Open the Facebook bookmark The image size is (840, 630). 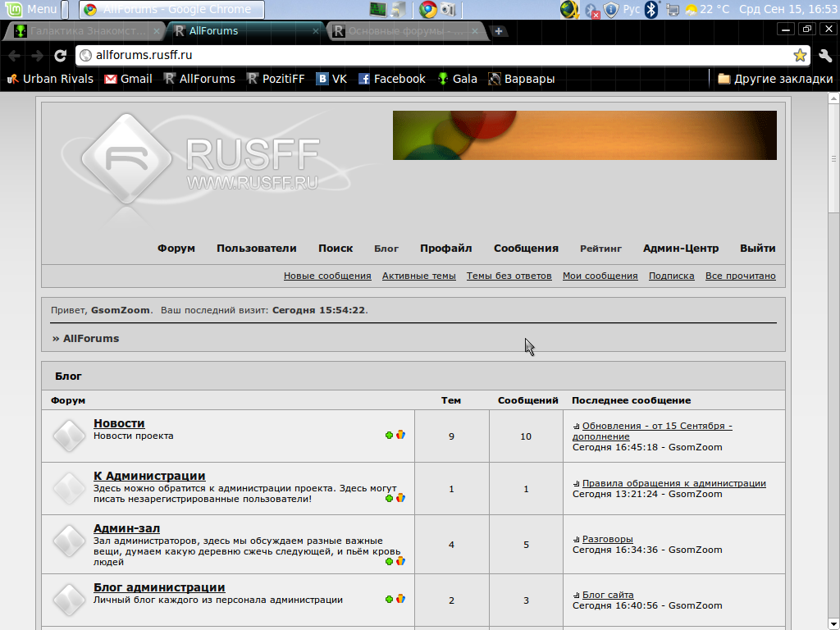[391, 79]
